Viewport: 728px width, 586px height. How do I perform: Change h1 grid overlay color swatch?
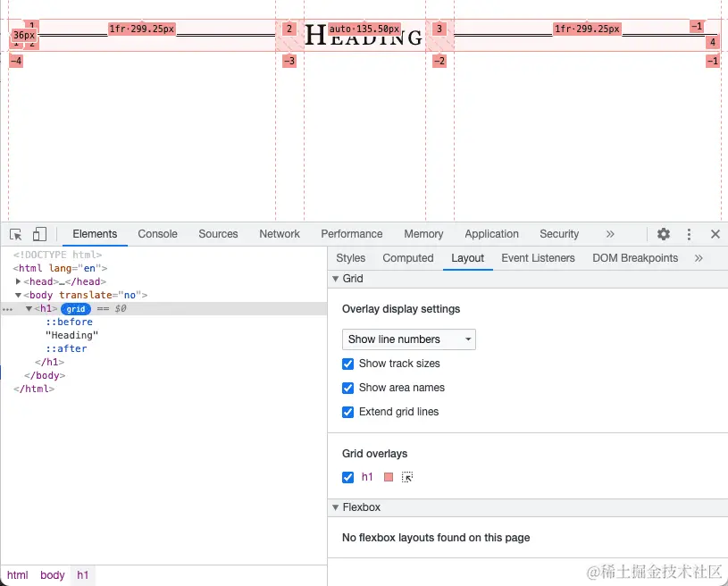[389, 477]
